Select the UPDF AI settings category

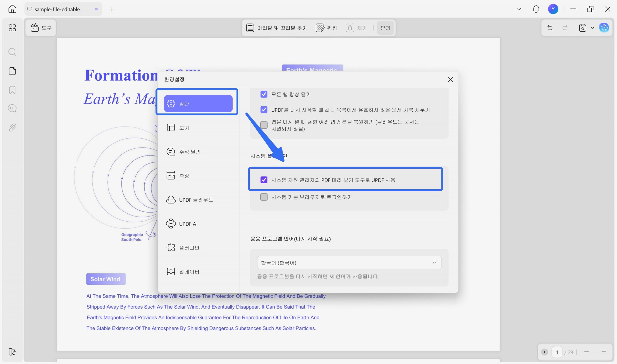pyautogui.click(x=198, y=224)
